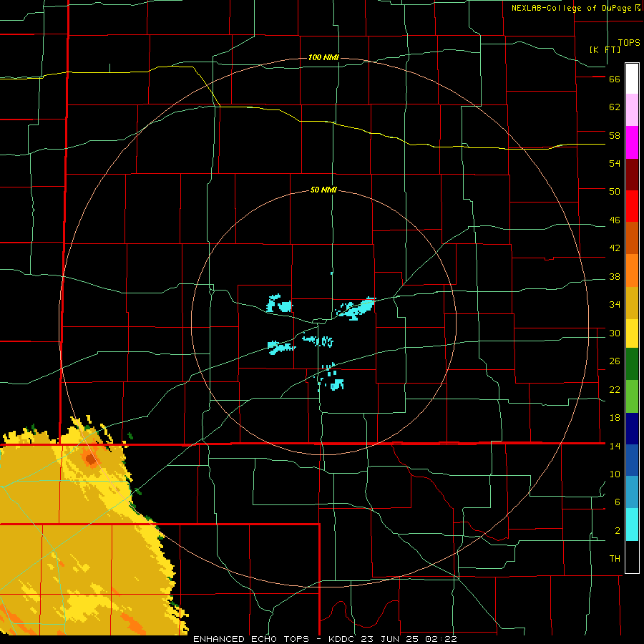Image resolution: width=644 pixels, height=644 pixels.
Task: Click the white swatch at the legend top
Action: pyautogui.click(x=632, y=79)
